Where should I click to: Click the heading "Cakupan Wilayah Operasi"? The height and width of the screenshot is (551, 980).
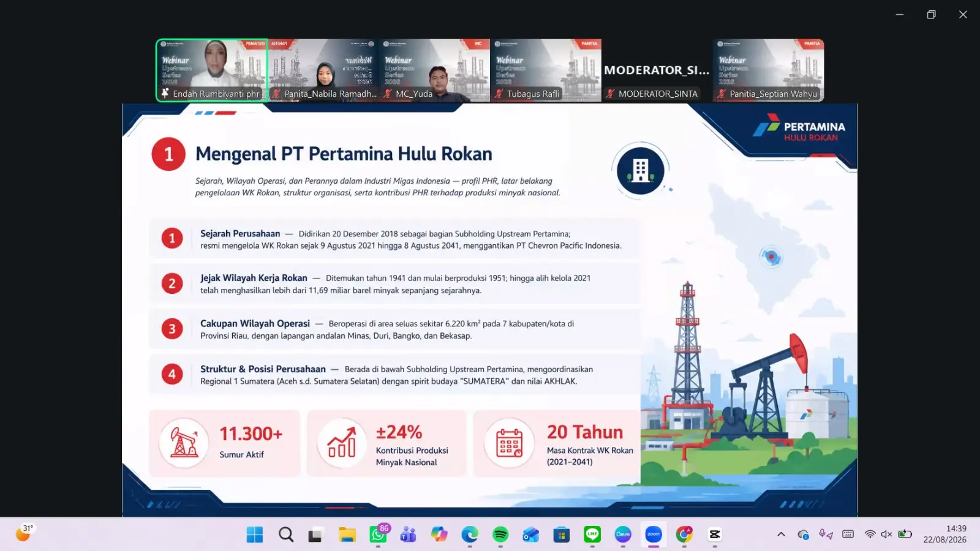(x=255, y=323)
